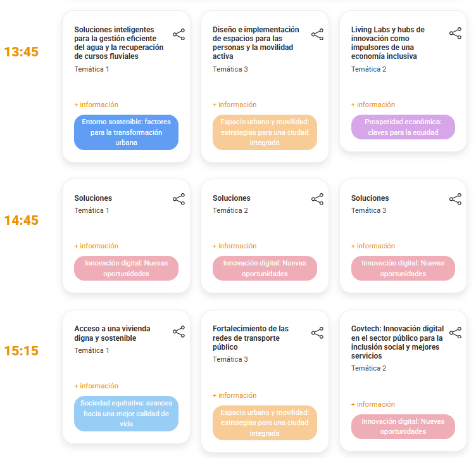Share the Fortalecimiento de redes de transporte session

click(x=317, y=333)
